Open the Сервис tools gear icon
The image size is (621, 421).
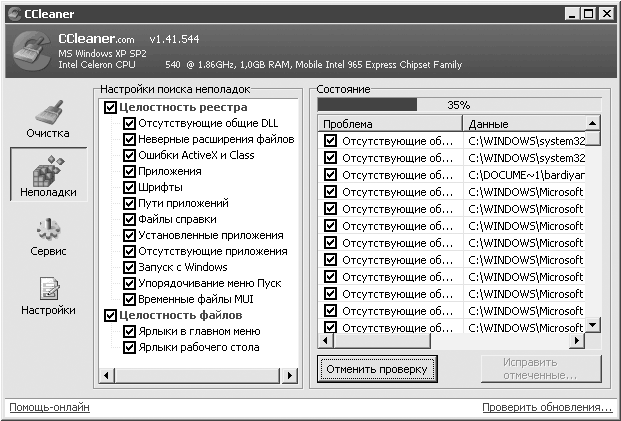tap(47, 229)
